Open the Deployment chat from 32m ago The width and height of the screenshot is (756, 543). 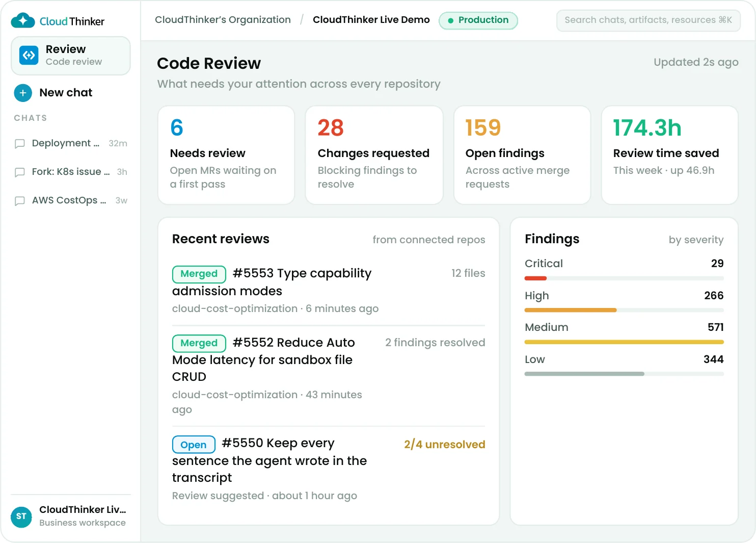[x=71, y=143]
